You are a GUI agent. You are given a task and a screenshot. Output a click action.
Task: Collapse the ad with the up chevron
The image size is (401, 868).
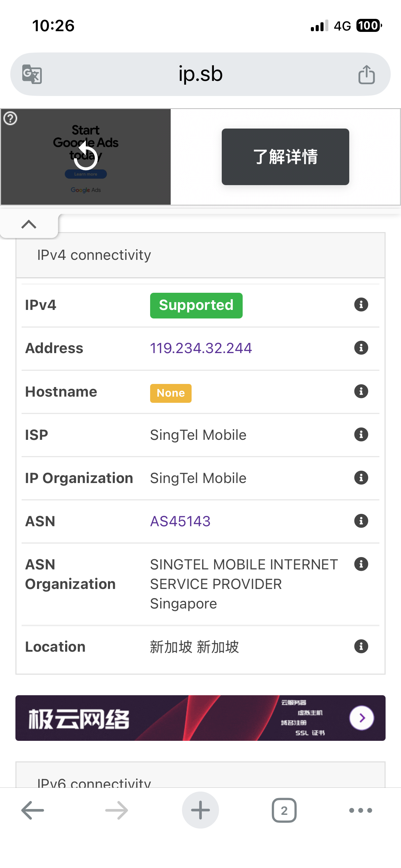pyautogui.click(x=29, y=224)
